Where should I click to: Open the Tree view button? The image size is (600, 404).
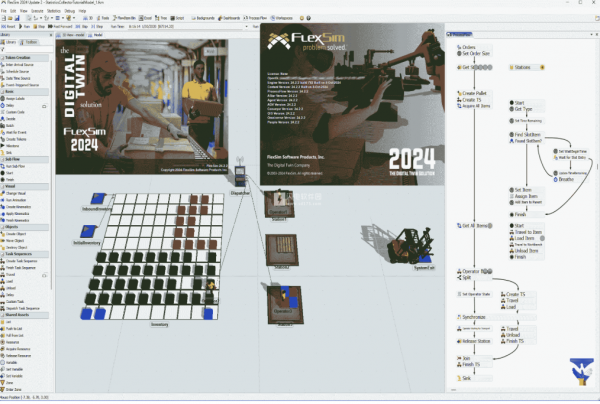tap(161, 18)
